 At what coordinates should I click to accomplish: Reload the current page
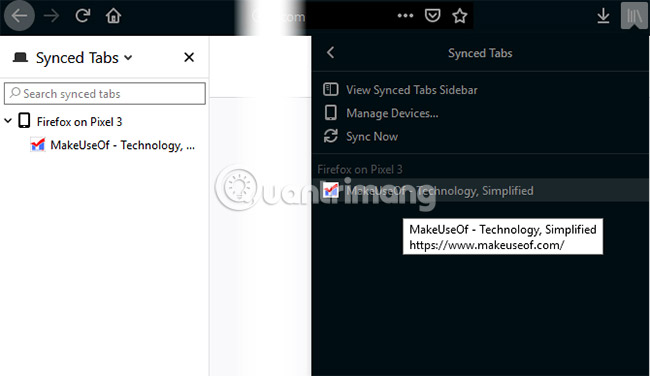[82, 16]
